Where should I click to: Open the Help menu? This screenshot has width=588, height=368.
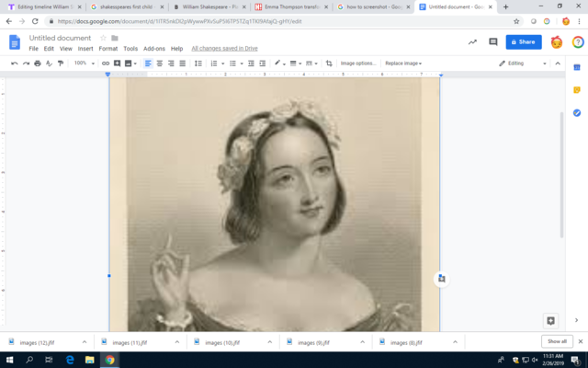click(x=176, y=49)
